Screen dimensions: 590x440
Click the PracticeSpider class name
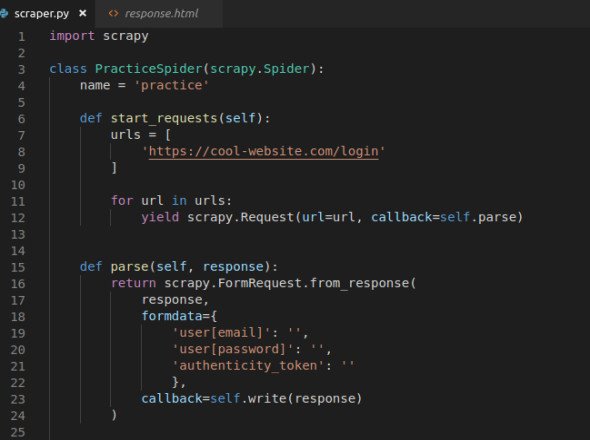point(149,69)
